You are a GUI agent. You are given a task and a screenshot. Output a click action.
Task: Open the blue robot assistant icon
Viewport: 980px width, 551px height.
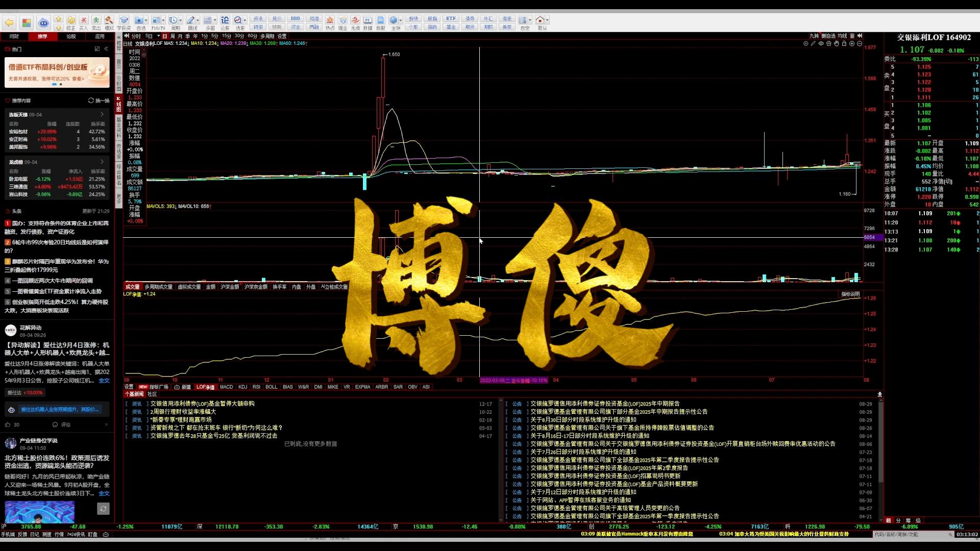click(x=43, y=22)
